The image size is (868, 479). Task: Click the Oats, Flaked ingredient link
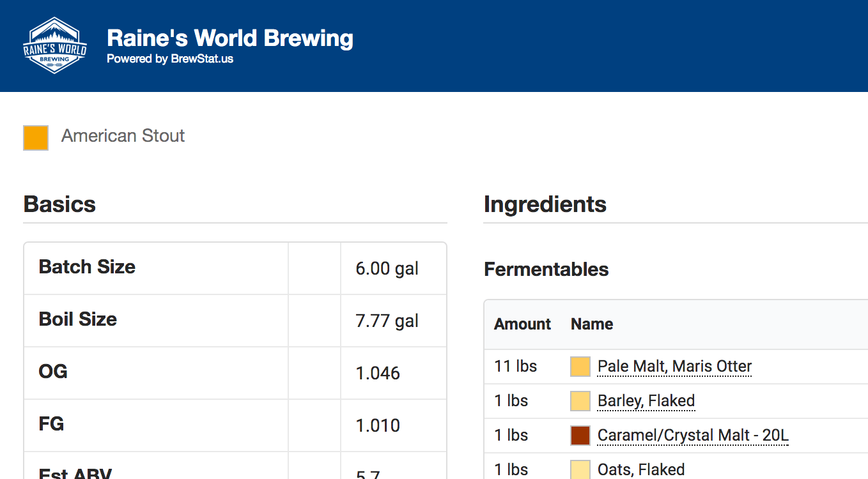pyautogui.click(x=640, y=469)
